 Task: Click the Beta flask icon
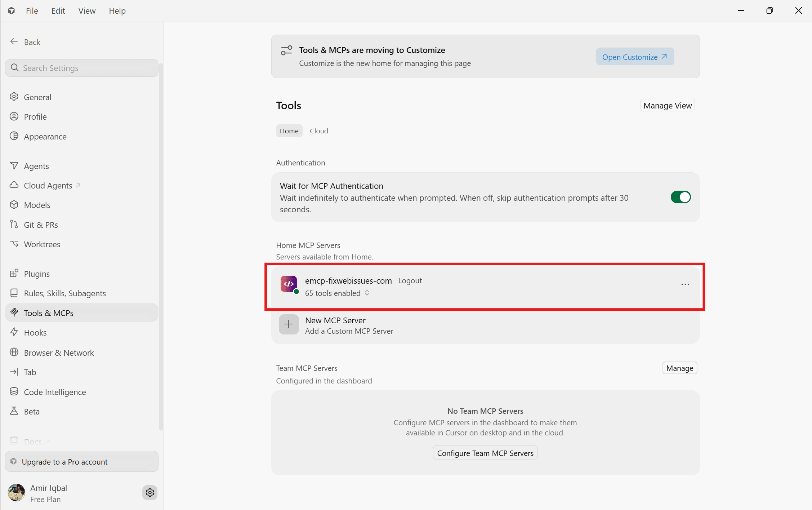tap(14, 411)
